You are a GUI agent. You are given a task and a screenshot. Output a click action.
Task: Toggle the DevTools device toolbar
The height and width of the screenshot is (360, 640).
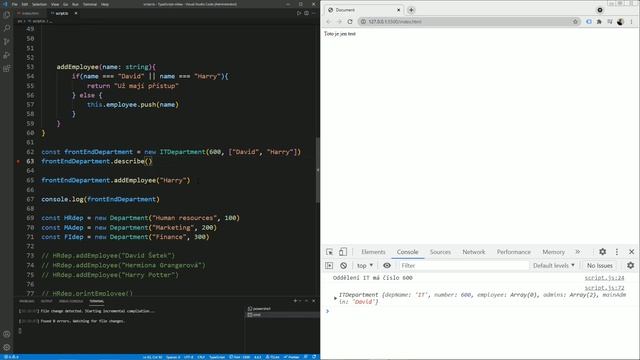point(343,252)
